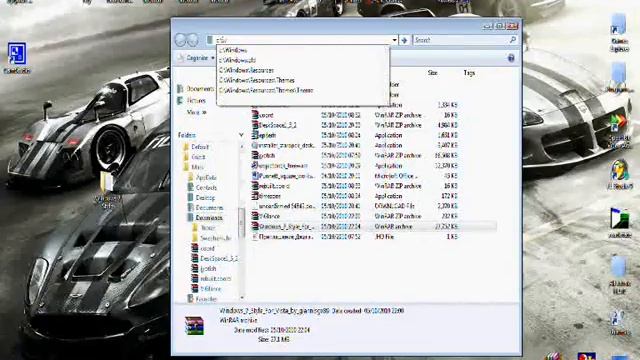Viewport: 640px width, 360px height.
Task: Click the folder tree scroll-down arrow
Action: (x=241, y=298)
